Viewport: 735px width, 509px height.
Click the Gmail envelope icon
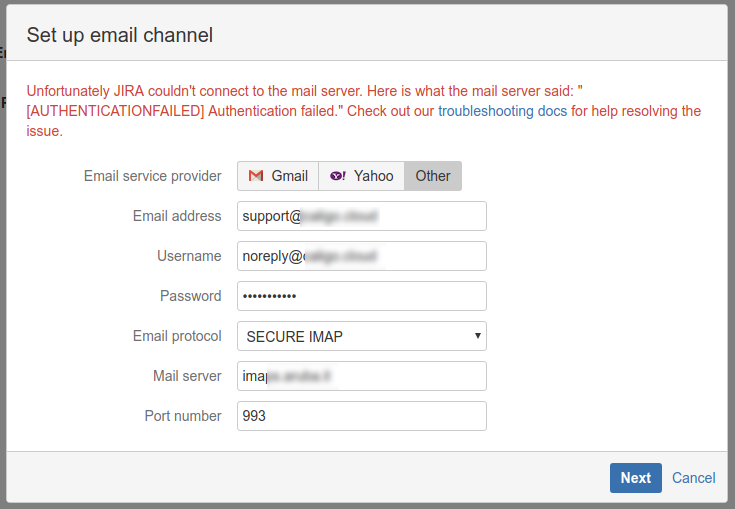point(256,176)
